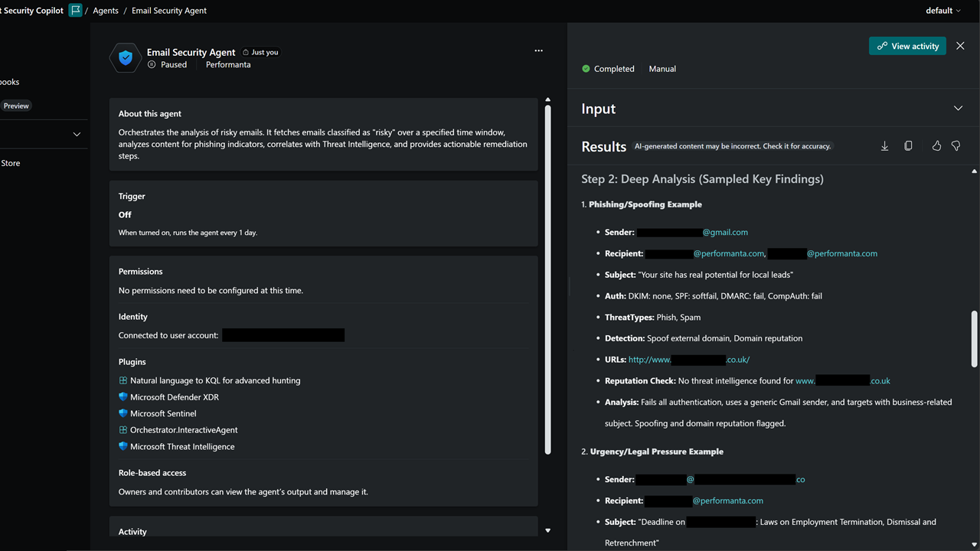Click the Just you visibility icon

[246, 53]
